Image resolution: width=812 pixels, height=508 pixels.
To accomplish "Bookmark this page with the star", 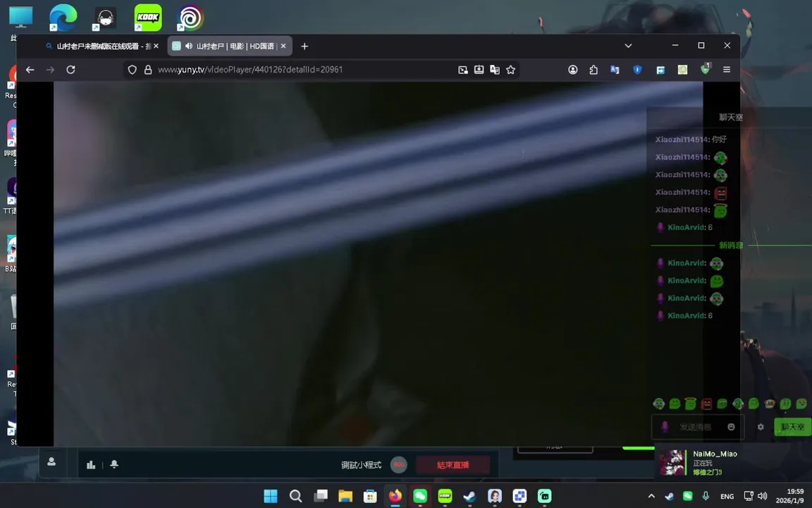I will click(x=510, y=69).
